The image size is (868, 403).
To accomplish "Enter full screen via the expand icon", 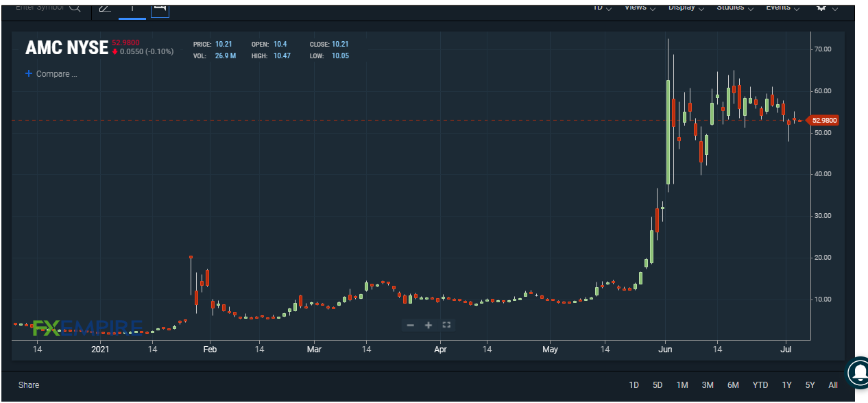I will point(446,325).
